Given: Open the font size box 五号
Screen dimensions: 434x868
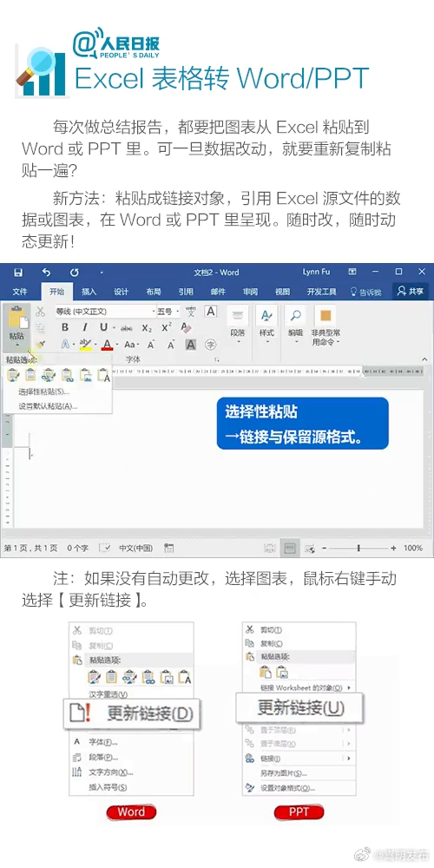Looking at the screenshot, I should (168, 312).
